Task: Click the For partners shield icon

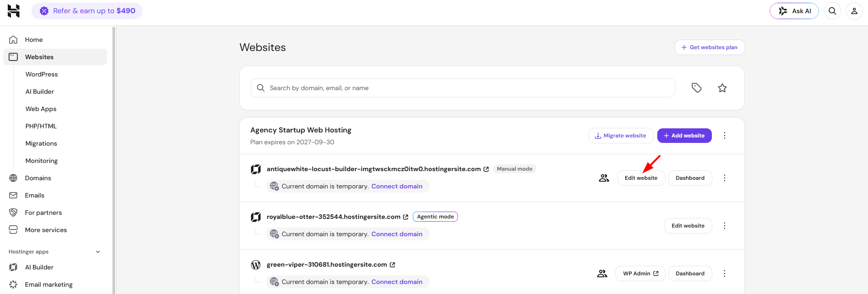Action: tap(13, 213)
